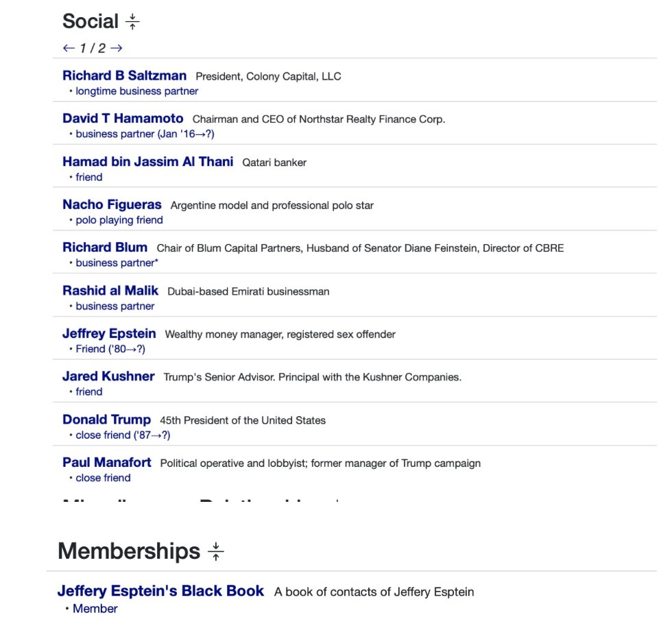Click the 'Member' relationship link
Viewport: 672px width, 628px height.
point(95,609)
